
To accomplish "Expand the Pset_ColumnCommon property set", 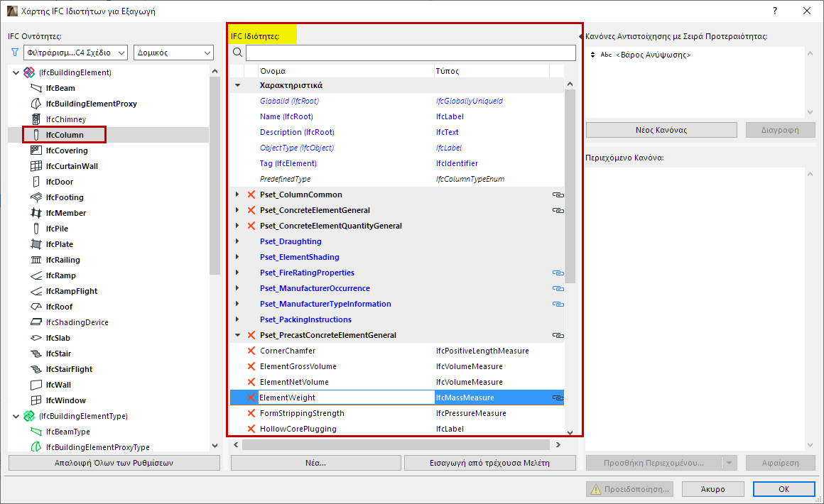I will click(x=237, y=195).
